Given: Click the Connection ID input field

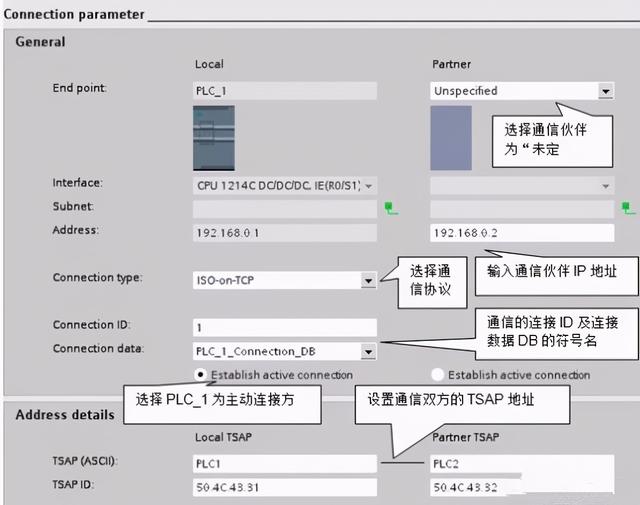Looking at the screenshot, I should [284, 327].
